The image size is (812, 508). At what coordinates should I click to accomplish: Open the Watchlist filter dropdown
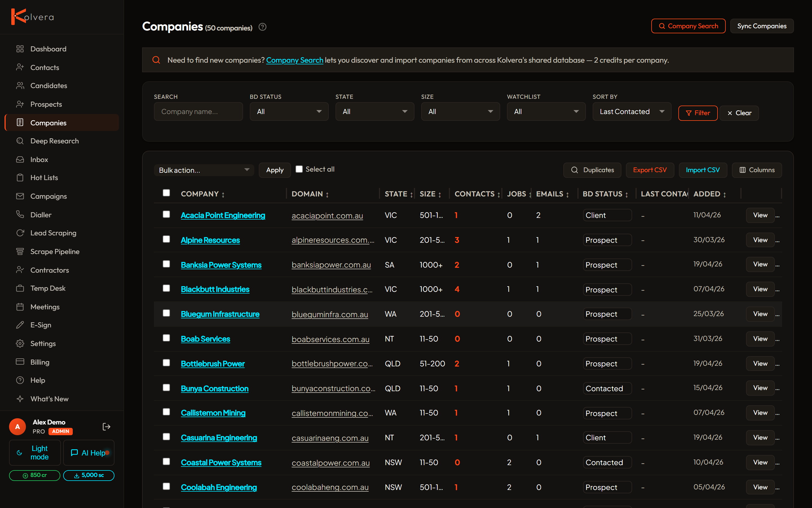(x=546, y=111)
